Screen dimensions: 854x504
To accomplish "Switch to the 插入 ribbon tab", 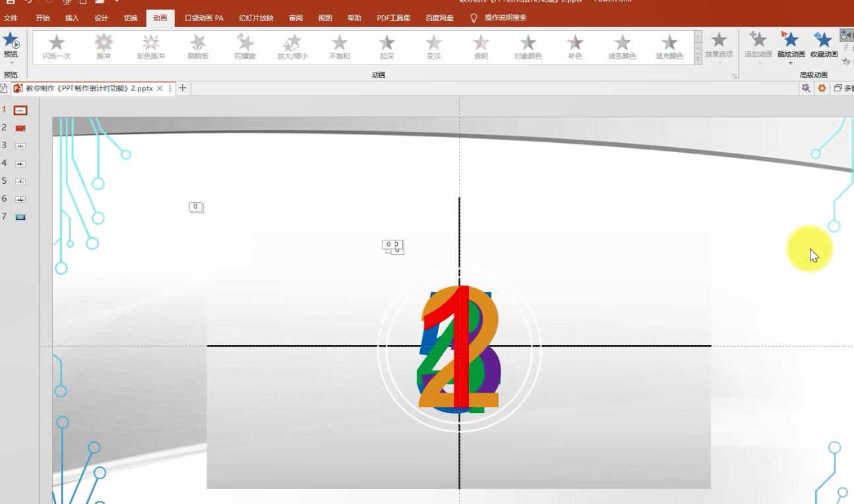I will pyautogui.click(x=72, y=18).
